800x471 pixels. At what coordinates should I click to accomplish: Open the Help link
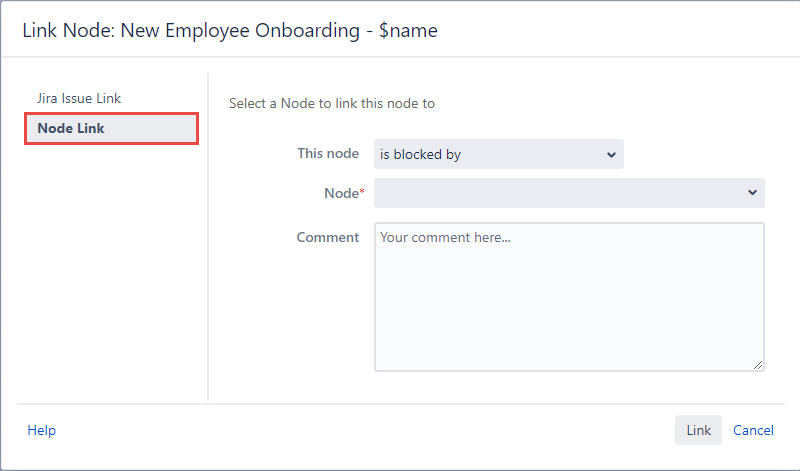tap(42, 430)
